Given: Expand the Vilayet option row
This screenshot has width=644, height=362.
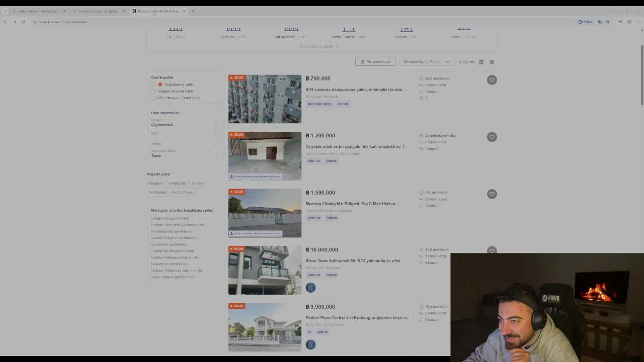Looking at the screenshot, I should (x=184, y=143).
